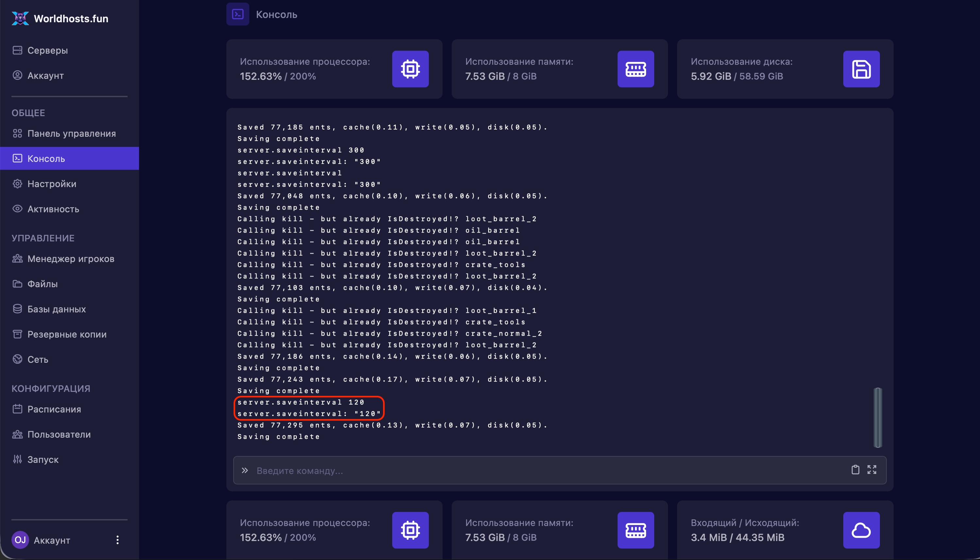Click the crate_normal_2 kill log line

pos(390,333)
